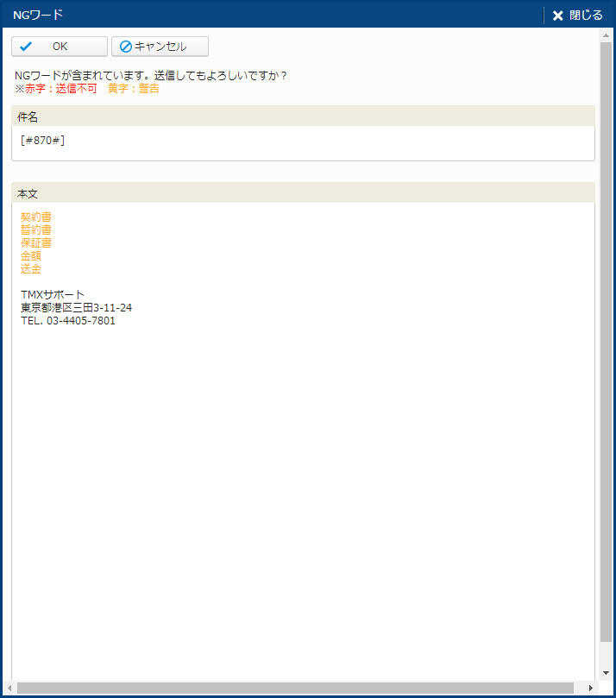
Task: Click the vertical scrollbar up arrow
Action: 606,36
